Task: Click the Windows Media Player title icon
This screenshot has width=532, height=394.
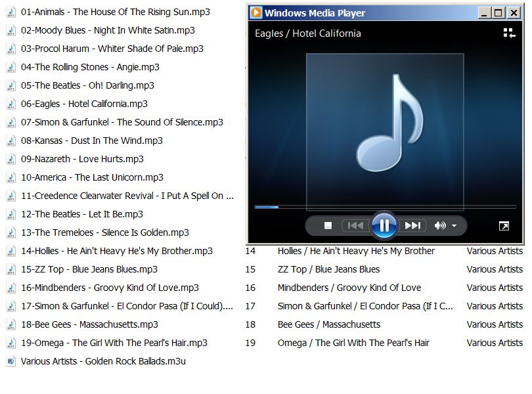Action: [256, 13]
